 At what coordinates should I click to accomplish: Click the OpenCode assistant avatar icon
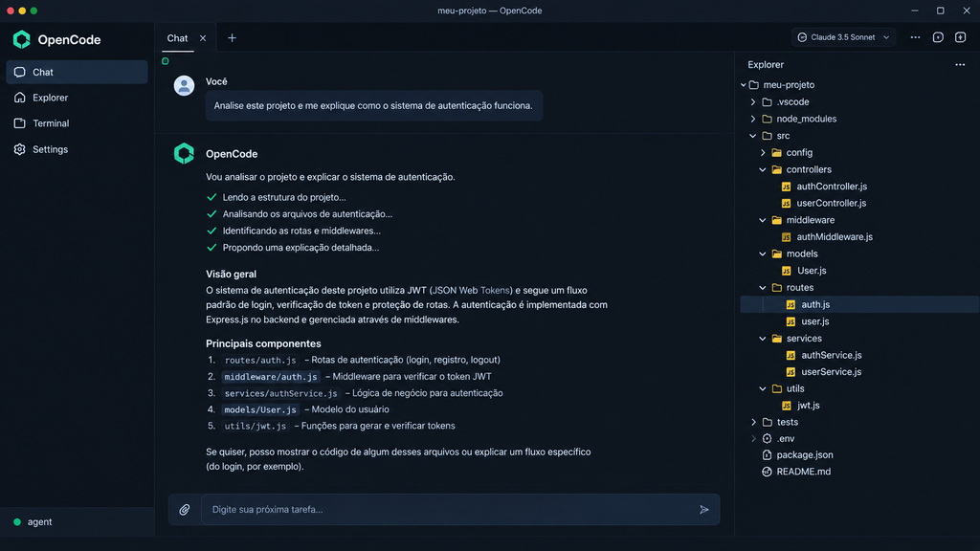coord(185,153)
